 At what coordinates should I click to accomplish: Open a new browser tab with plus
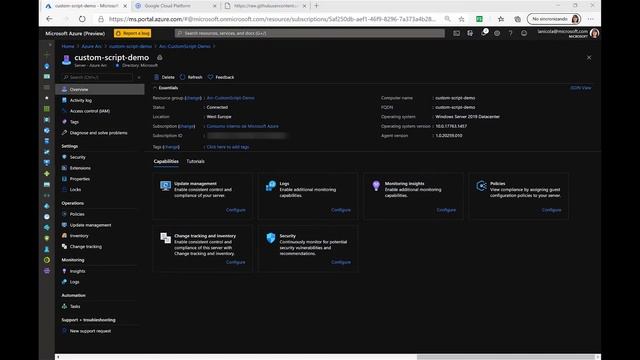click(316, 6)
